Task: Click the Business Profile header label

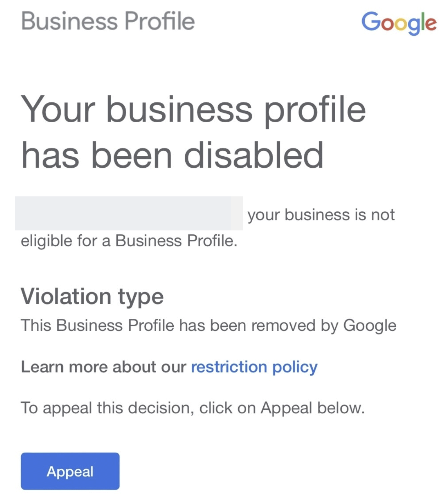Action: point(107,22)
